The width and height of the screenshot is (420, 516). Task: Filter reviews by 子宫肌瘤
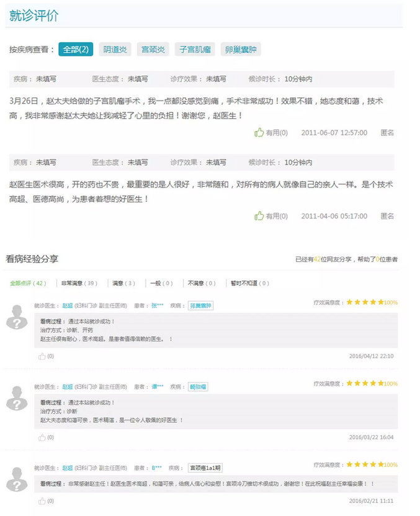195,49
